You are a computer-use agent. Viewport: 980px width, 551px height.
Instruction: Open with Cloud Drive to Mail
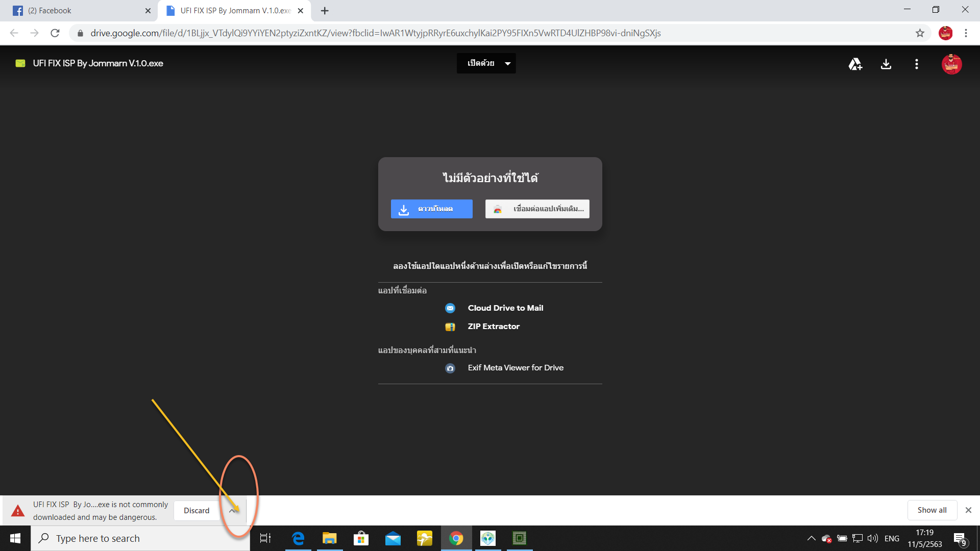tap(505, 308)
